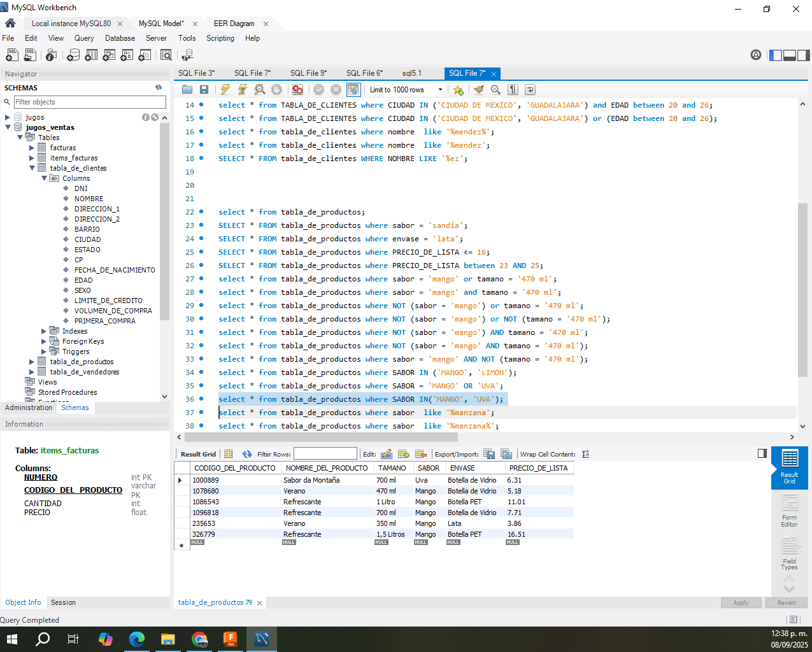Viewport: 812px width, 652px height.
Task: Switch to the Administration tab
Action: [x=29, y=407]
